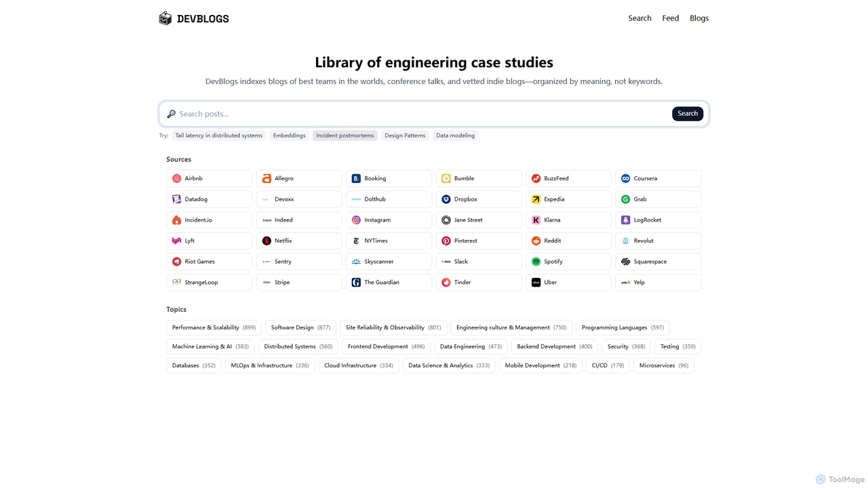Select the Security topic
Screen dimensions: 868x488
pos(626,346)
